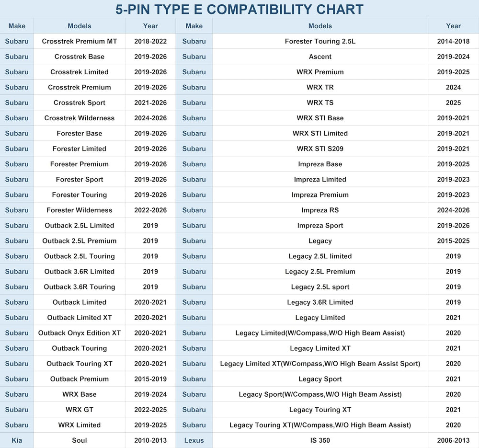Select the Lexus make cell
The image size is (479, 448).
pyautogui.click(x=194, y=440)
